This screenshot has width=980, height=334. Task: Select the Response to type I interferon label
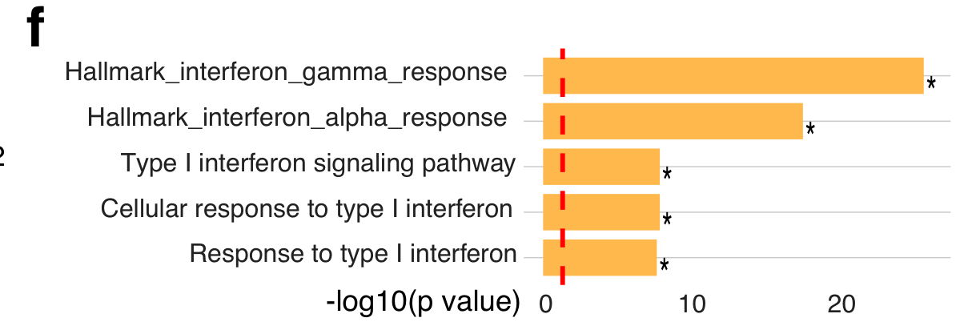click(353, 255)
